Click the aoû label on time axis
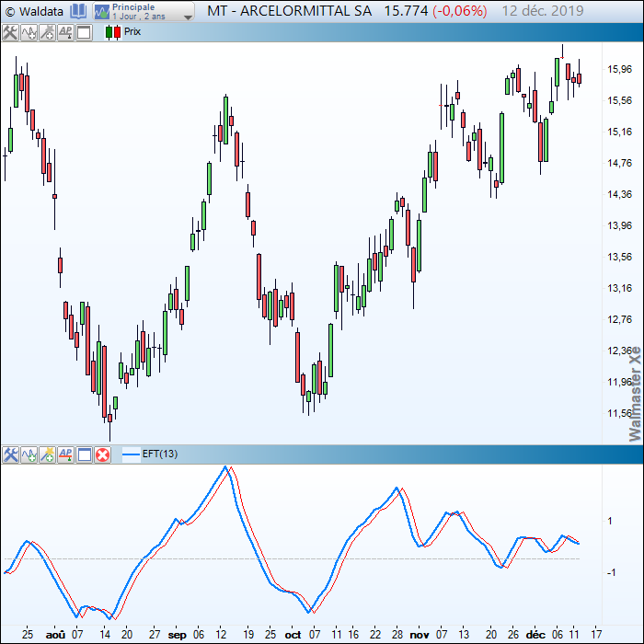 point(55,635)
